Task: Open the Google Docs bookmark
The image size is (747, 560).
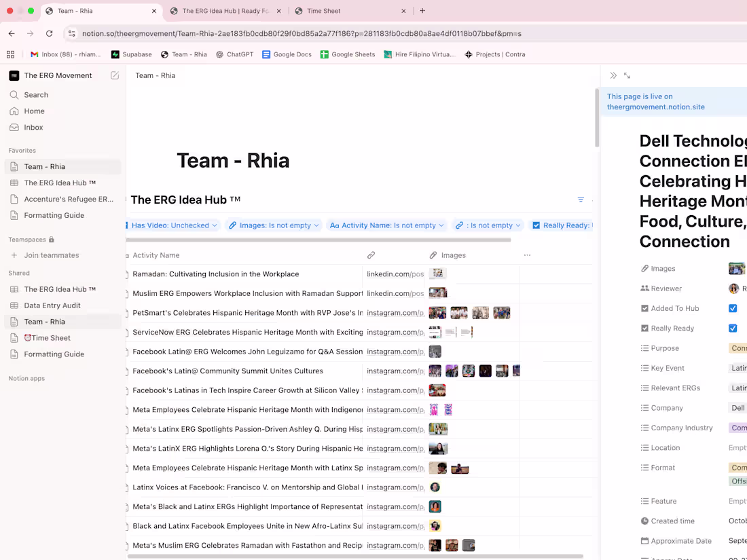Action: pos(287,54)
